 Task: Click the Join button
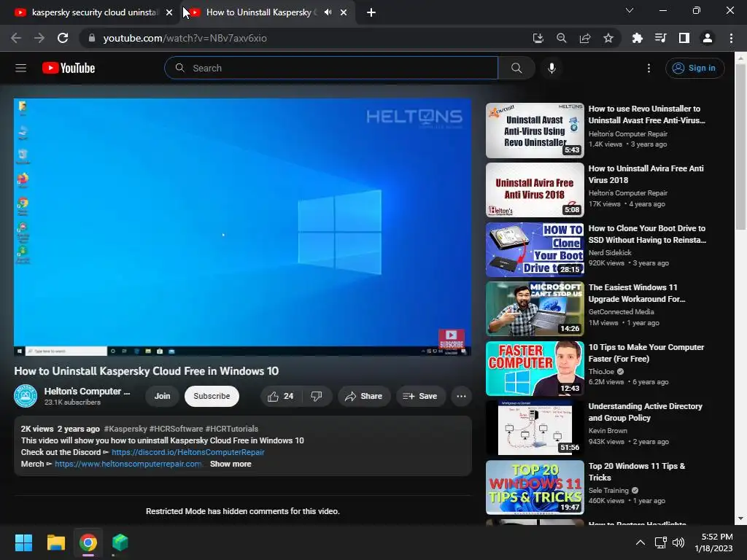162,396
